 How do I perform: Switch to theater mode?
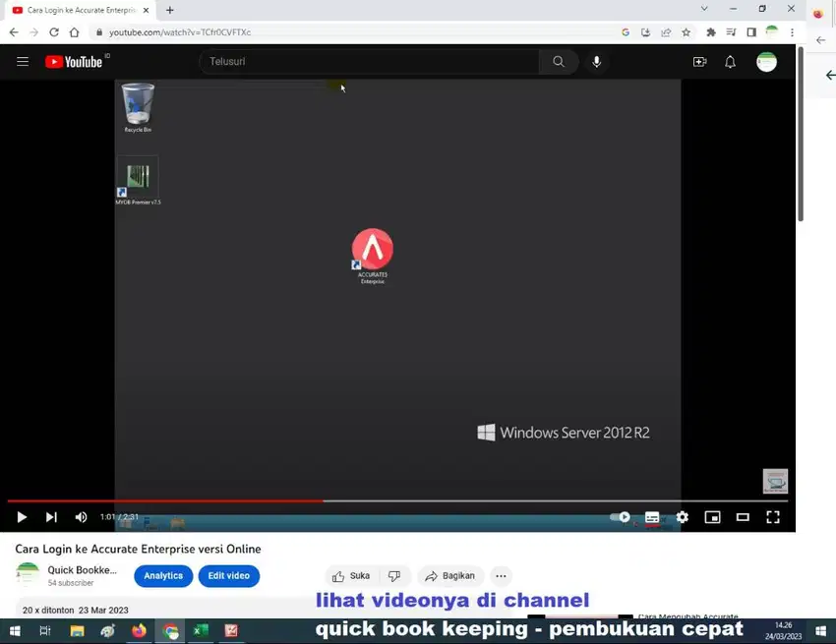click(x=743, y=517)
